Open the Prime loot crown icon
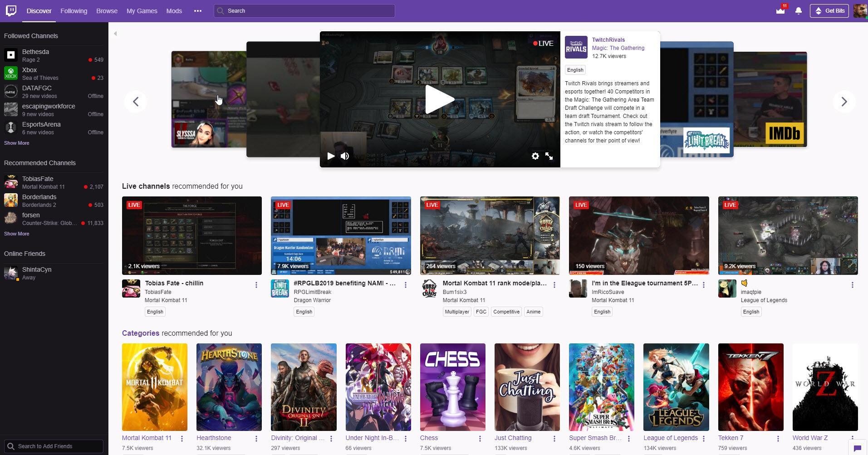The image size is (868, 455). [x=780, y=10]
